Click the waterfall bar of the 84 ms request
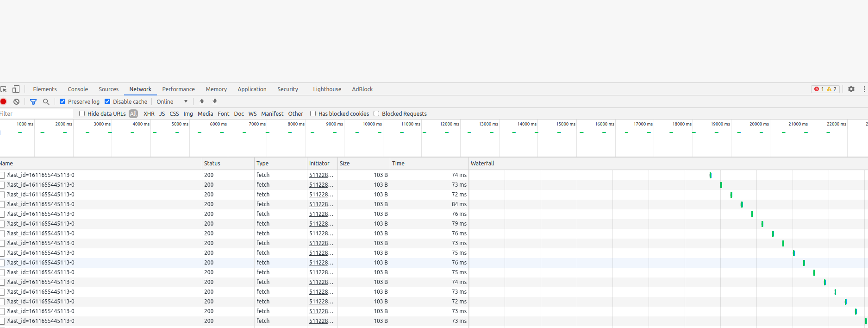868x328 pixels. [x=742, y=204]
